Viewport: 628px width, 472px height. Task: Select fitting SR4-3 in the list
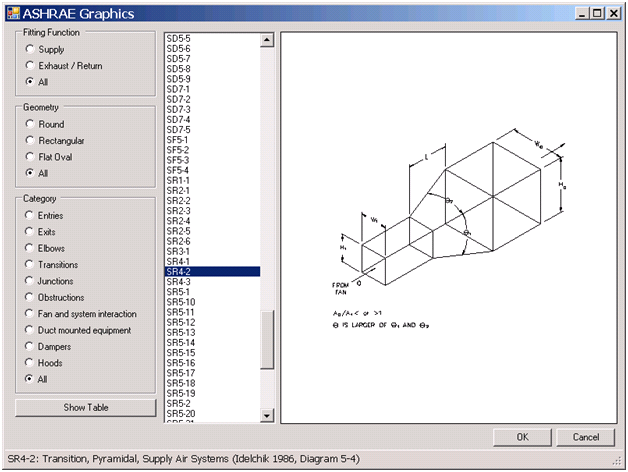[212, 282]
